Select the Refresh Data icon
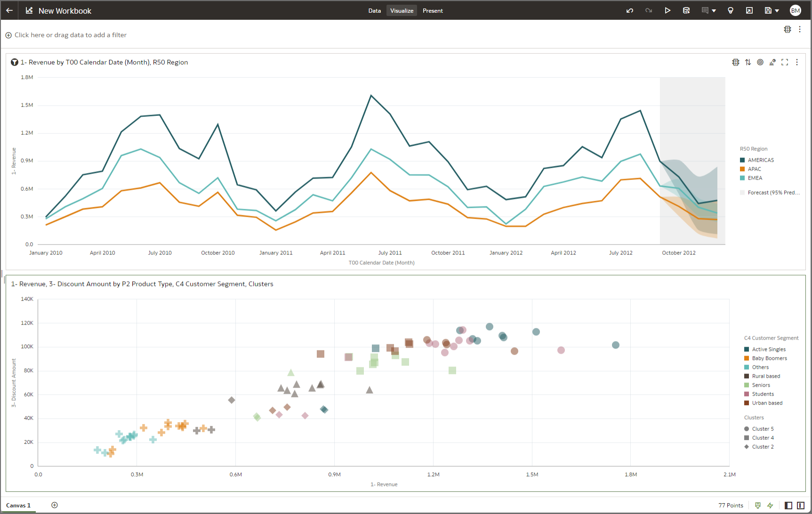The image size is (812, 514). 686,10
